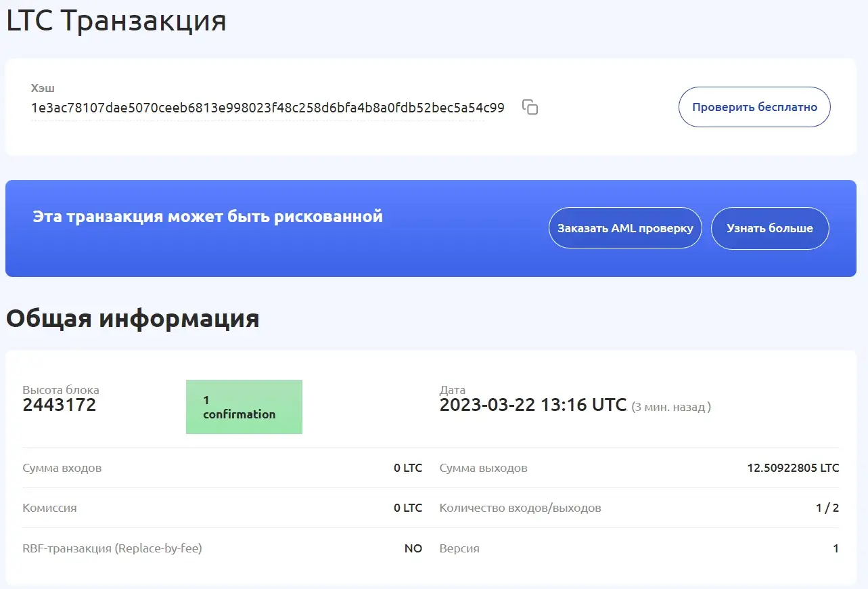This screenshot has width=868, height=589.
Task: Click the green 1 confirmation badge
Action: 244,406
